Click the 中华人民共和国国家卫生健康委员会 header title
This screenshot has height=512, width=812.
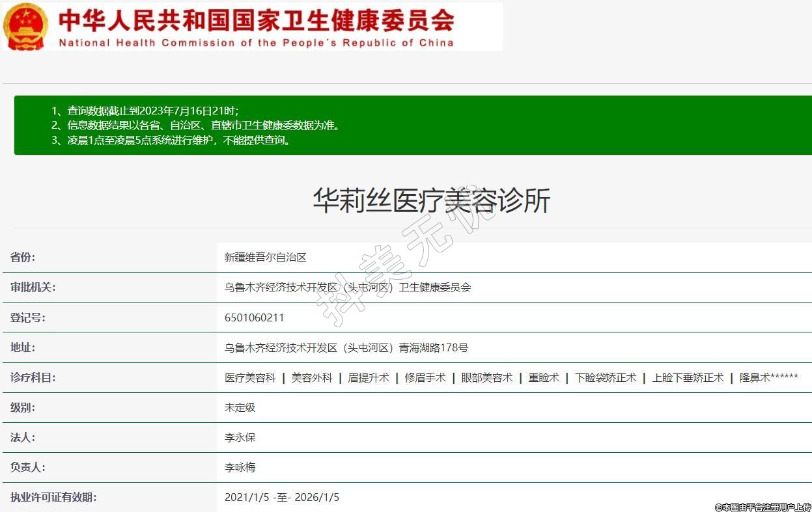point(256,20)
